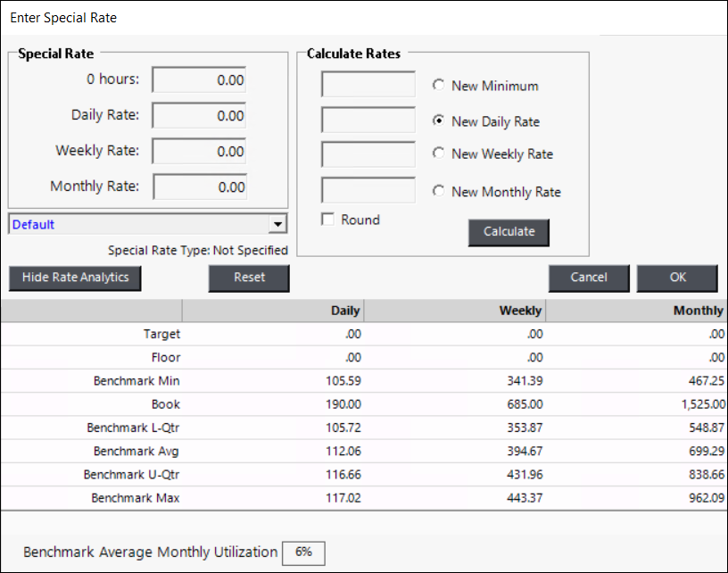Focus the Daily Rate input field

(199, 116)
